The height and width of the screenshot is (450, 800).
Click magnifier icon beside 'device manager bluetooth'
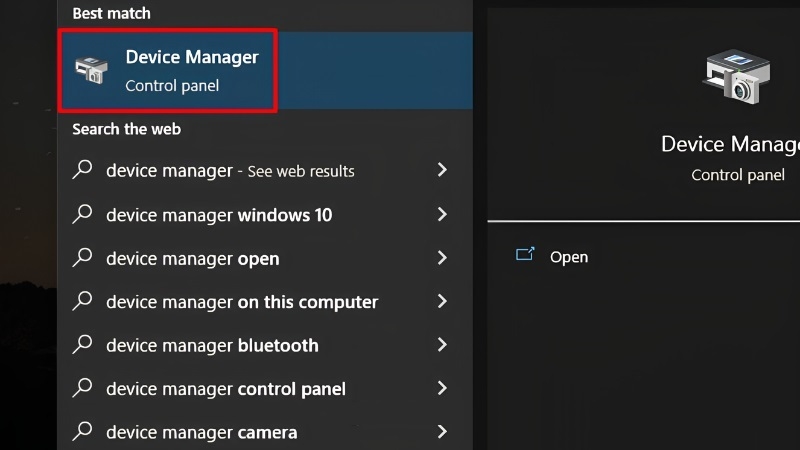coord(82,344)
